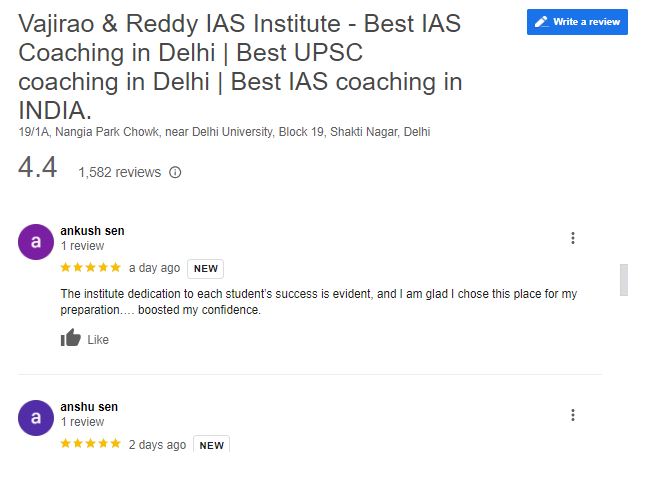
Task: Click the 4.4 overall rating number
Action: tap(37, 167)
